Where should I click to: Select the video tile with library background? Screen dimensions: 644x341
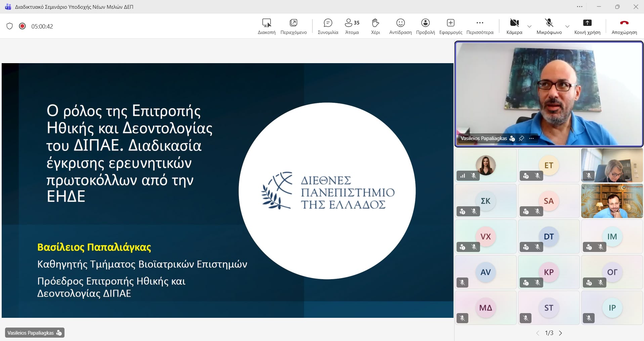tap(612, 201)
